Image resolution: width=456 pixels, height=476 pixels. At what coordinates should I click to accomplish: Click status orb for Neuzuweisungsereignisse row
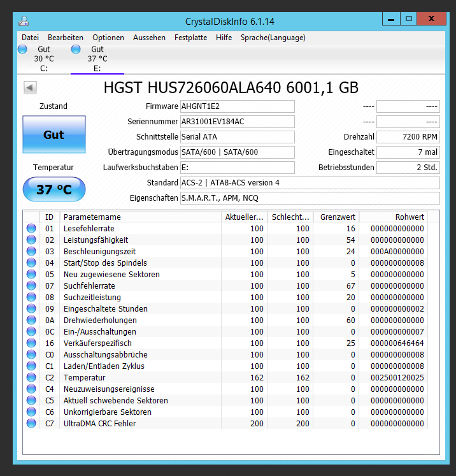click(31, 389)
